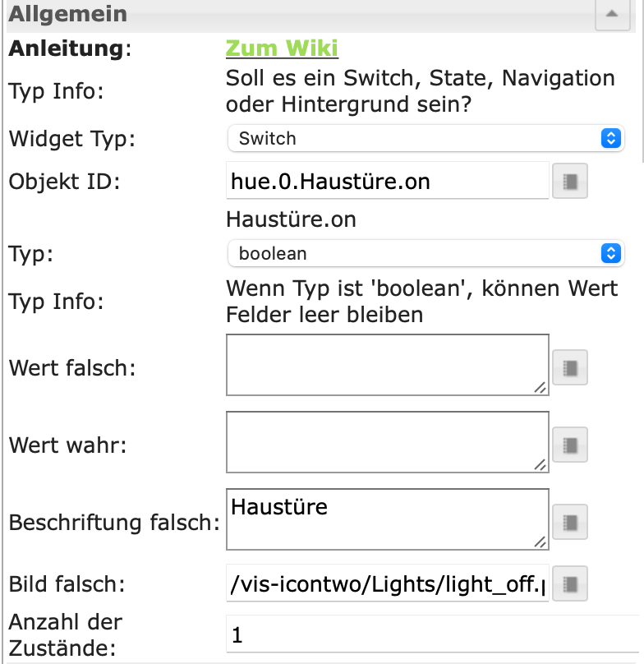Screen dimensions: 644x664
Task: Focus the Wert wahr text area
Action: [387, 442]
